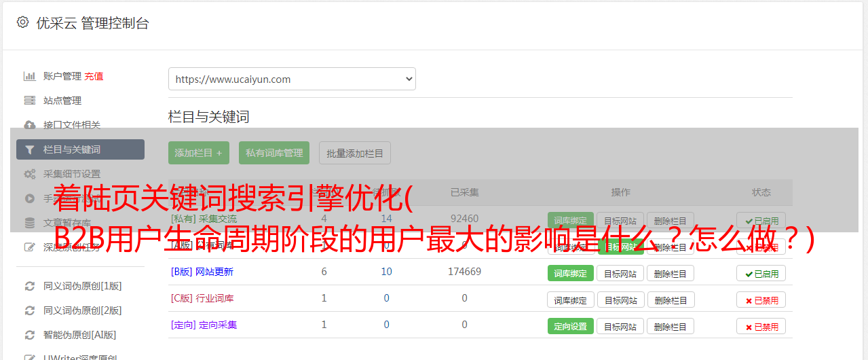Open the https://www.ucaiyun.com site dropdown

coord(292,79)
